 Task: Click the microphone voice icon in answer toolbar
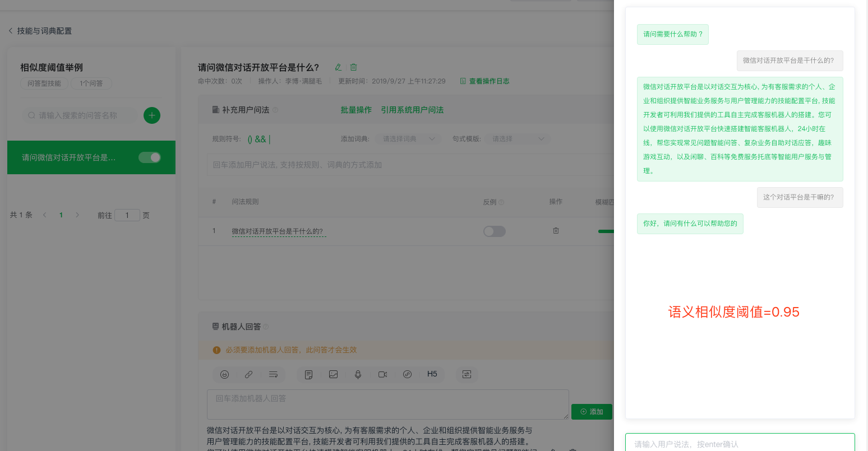[x=358, y=374]
